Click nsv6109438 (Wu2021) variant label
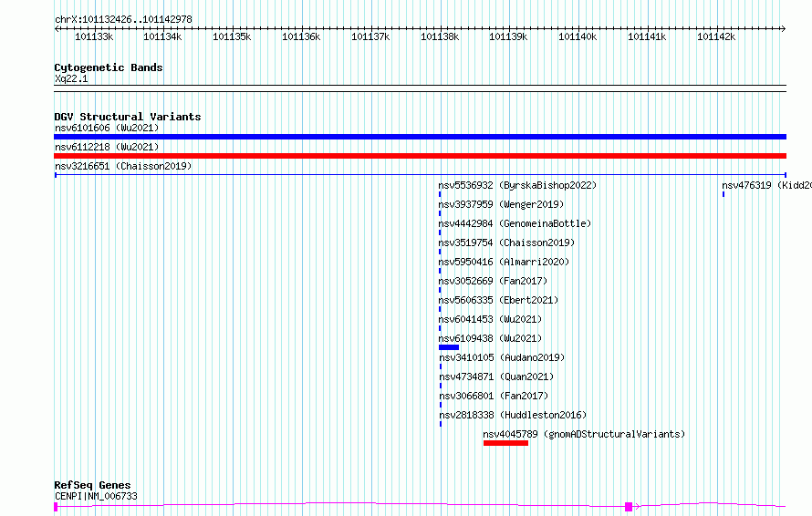812x516 pixels. click(x=490, y=338)
